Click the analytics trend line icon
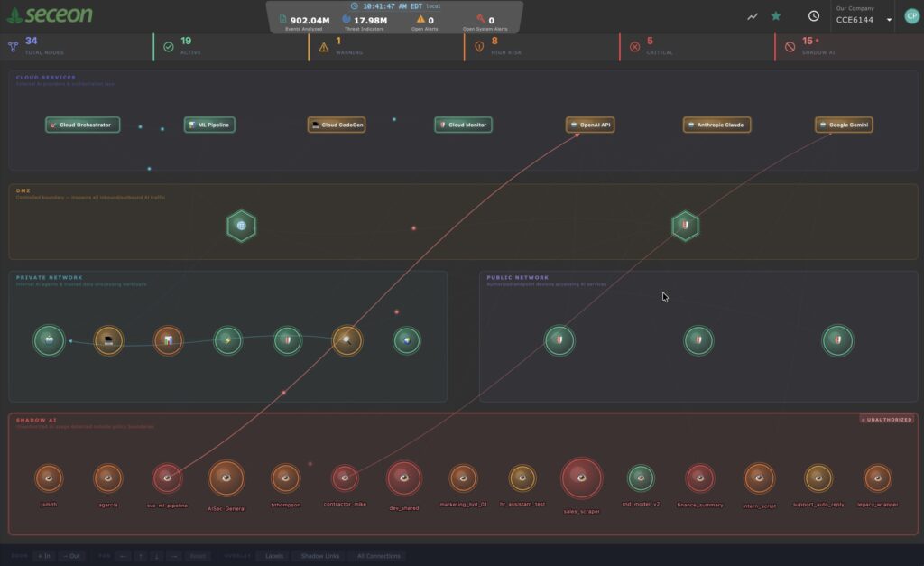Image resolution: width=924 pixels, height=566 pixels. [753, 16]
